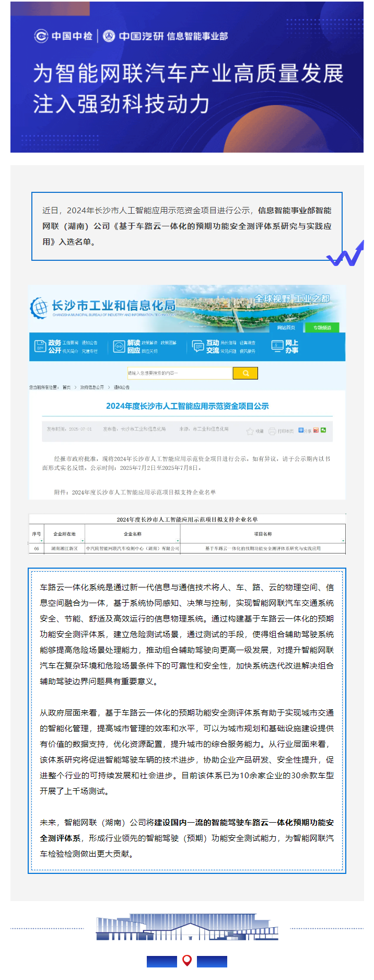
Task: Click the 长沙市工业和信息化局 gear logo
Action: tap(39, 307)
